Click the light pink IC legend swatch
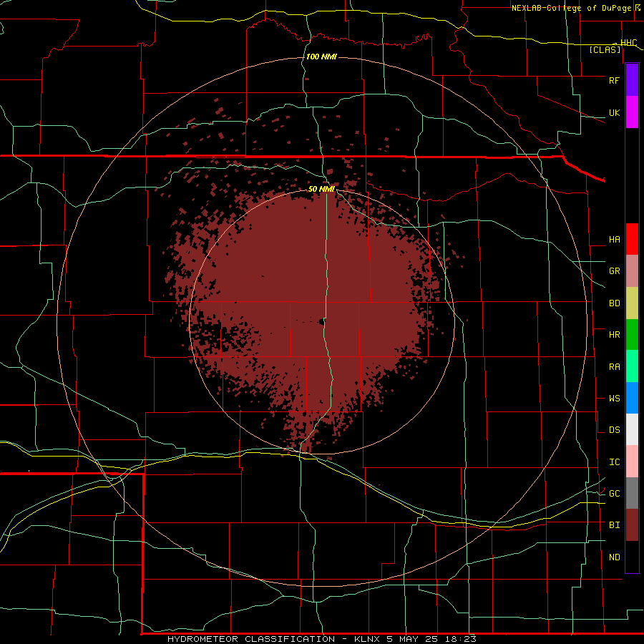This screenshot has height=644, width=644. tap(632, 462)
